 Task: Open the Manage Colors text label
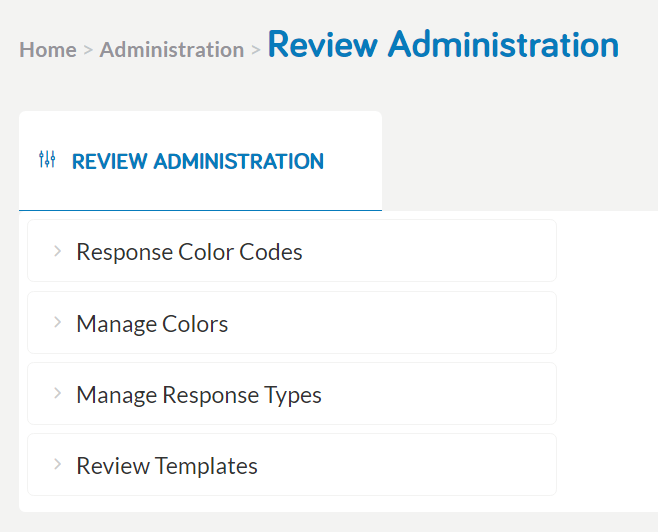click(x=152, y=324)
